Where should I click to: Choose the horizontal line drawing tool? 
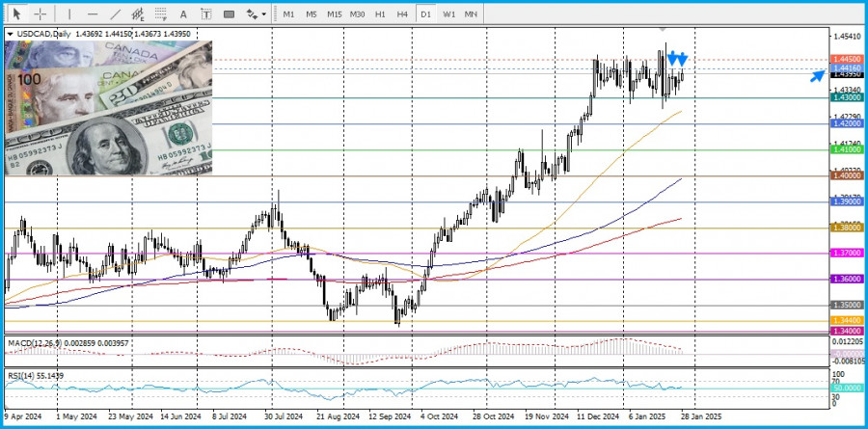(93, 14)
